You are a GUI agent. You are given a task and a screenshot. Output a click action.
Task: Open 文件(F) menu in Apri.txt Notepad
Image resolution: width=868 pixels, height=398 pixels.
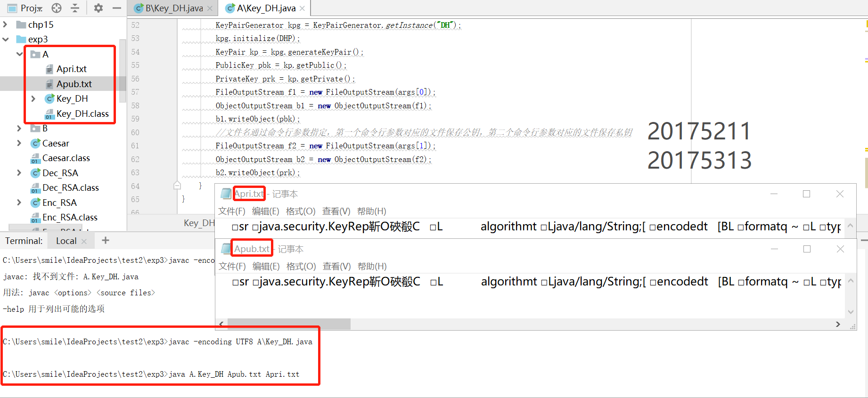231,211
